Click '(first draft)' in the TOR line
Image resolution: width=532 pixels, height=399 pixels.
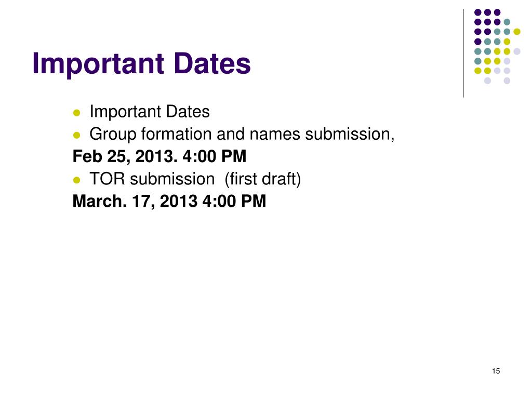point(262,179)
